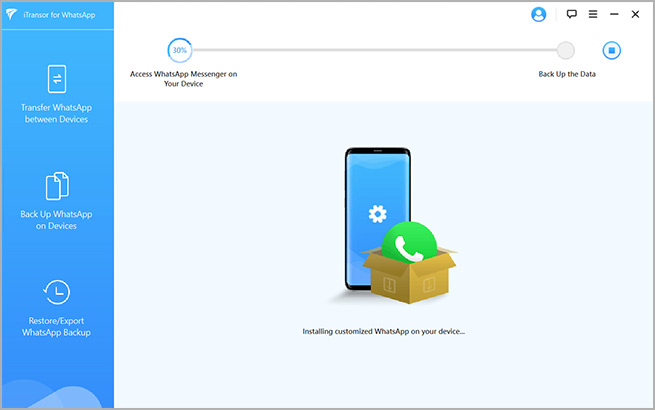Click the Access WhatsApp Messenger step label

coord(183,79)
